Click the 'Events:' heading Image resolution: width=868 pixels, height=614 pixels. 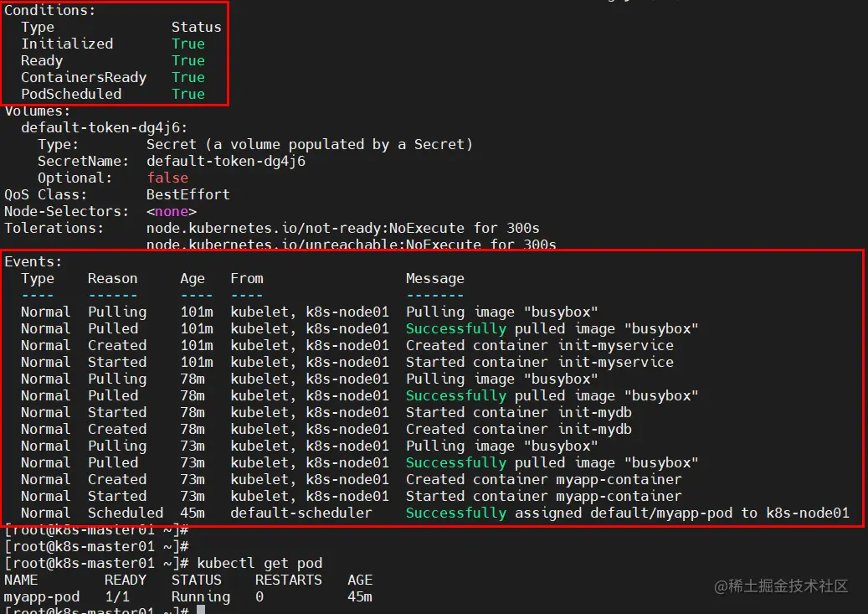coord(33,261)
